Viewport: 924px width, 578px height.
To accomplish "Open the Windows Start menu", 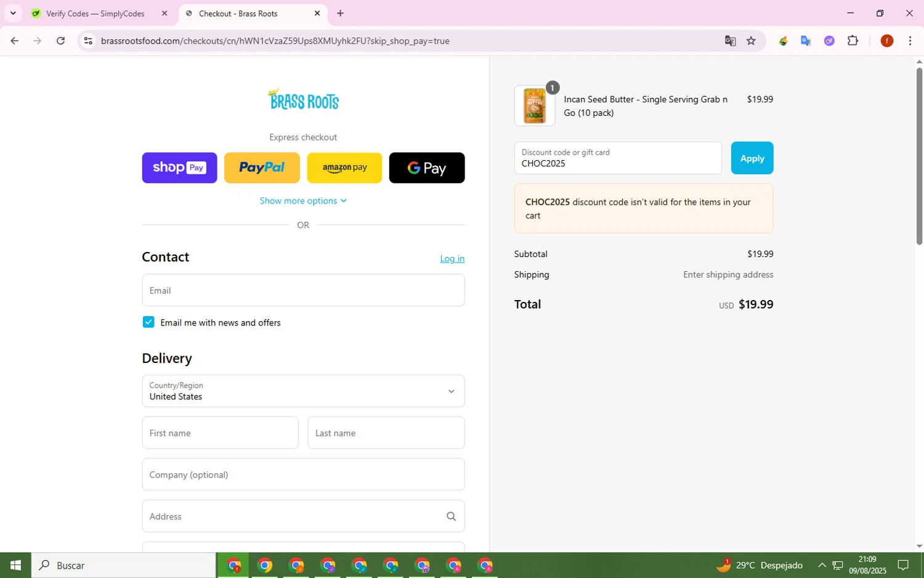I will click(x=15, y=565).
